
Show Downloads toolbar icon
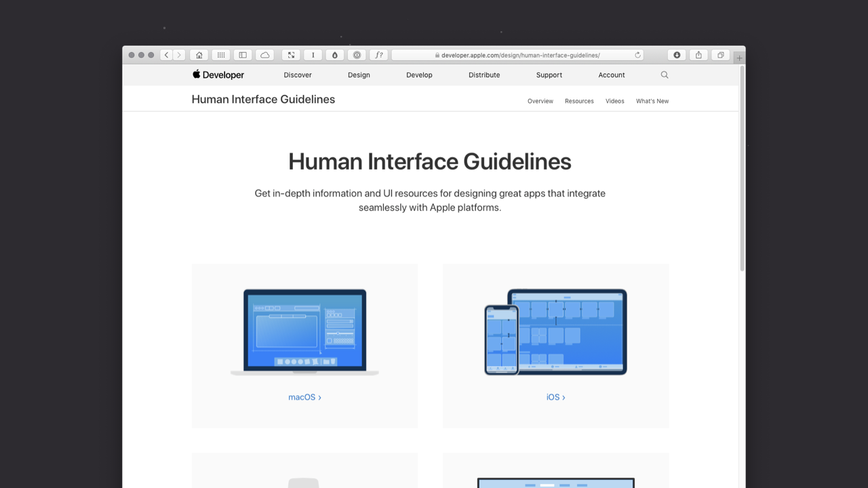click(x=677, y=55)
